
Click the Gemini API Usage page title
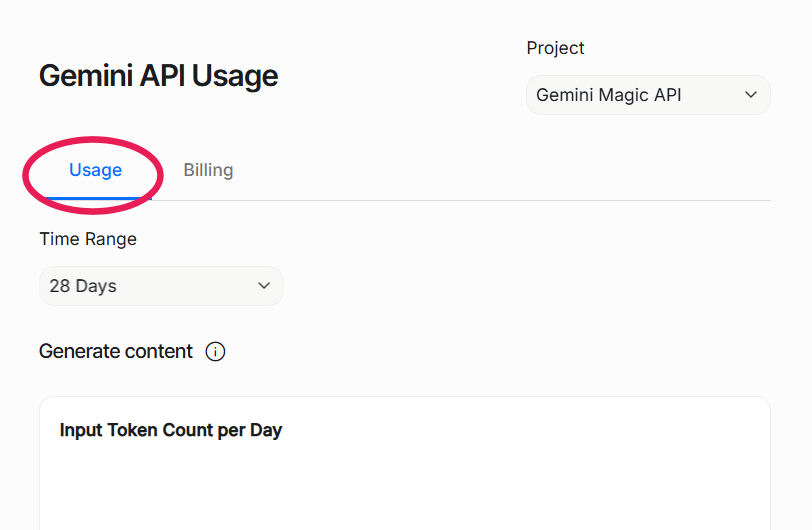(158, 76)
